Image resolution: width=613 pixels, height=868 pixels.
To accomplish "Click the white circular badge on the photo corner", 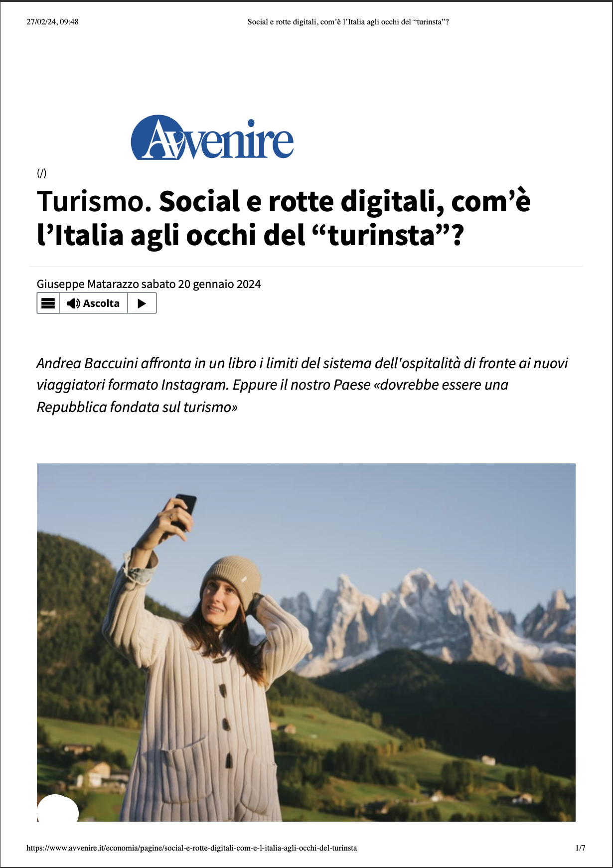I will pyautogui.click(x=57, y=809).
